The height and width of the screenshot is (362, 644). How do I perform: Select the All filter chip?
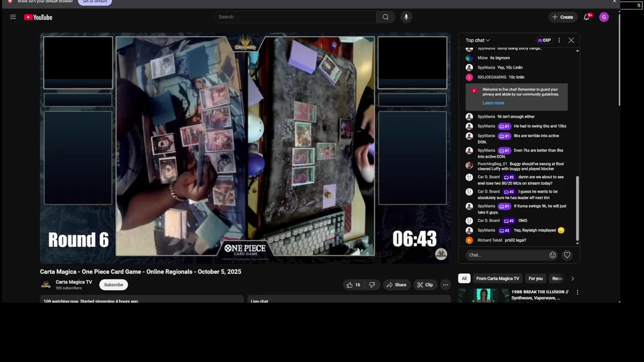pyautogui.click(x=464, y=279)
